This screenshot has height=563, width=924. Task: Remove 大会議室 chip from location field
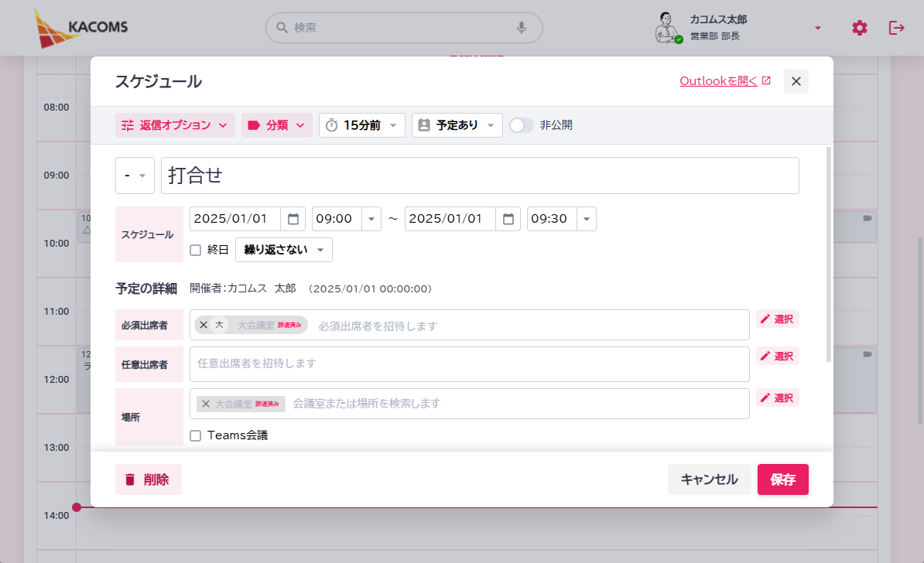tap(206, 404)
